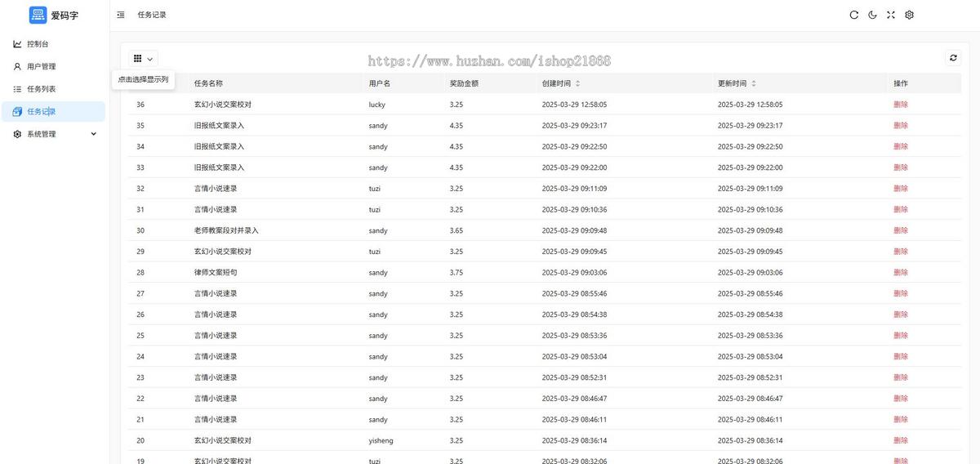The width and height of the screenshot is (980, 464).
Task: Toggle dark mode with the moon icon
Action: pos(873,15)
